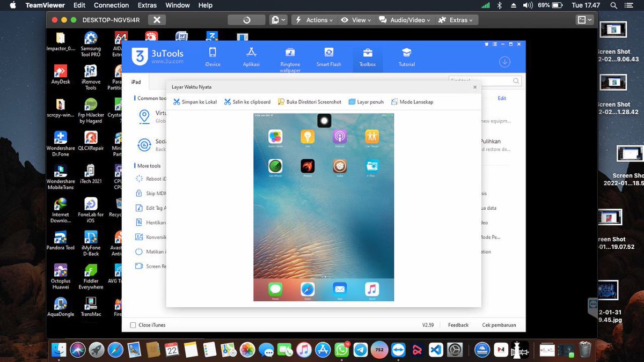Image resolution: width=644 pixels, height=362 pixels.
Task: Click the TransMac desktop shortcut
Action: pos(91,307)
